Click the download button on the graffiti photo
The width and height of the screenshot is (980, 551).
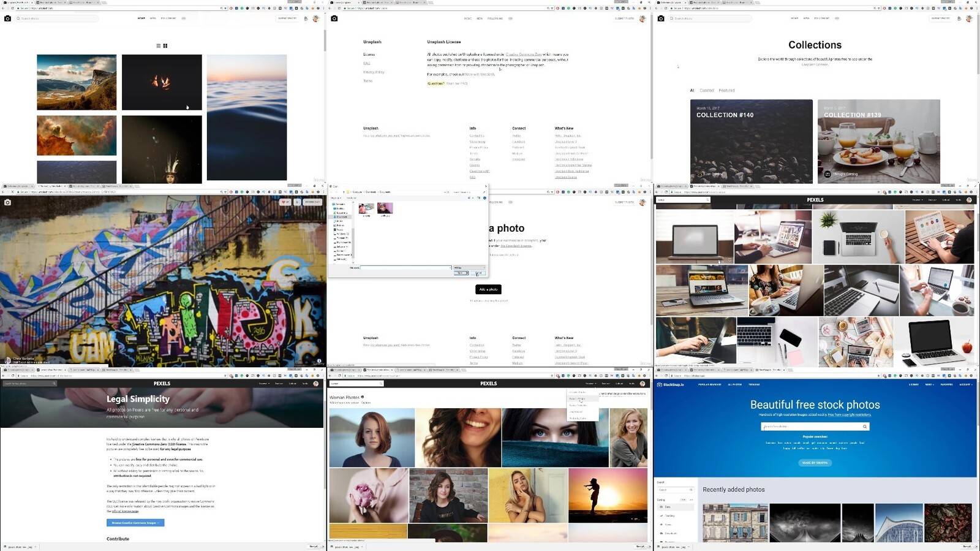coord(312,202)
